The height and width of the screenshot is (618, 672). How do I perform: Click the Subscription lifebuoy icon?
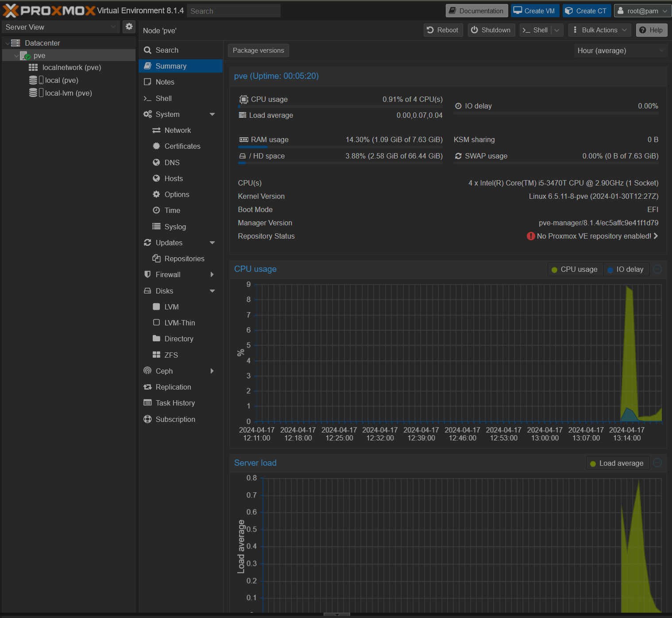(x=147, y=419)
